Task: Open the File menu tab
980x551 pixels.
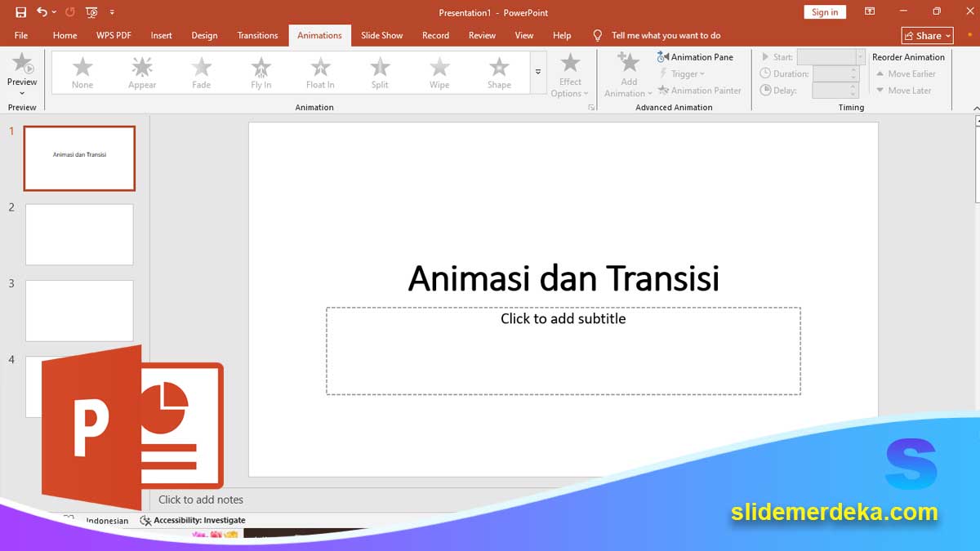Action: 21,35
